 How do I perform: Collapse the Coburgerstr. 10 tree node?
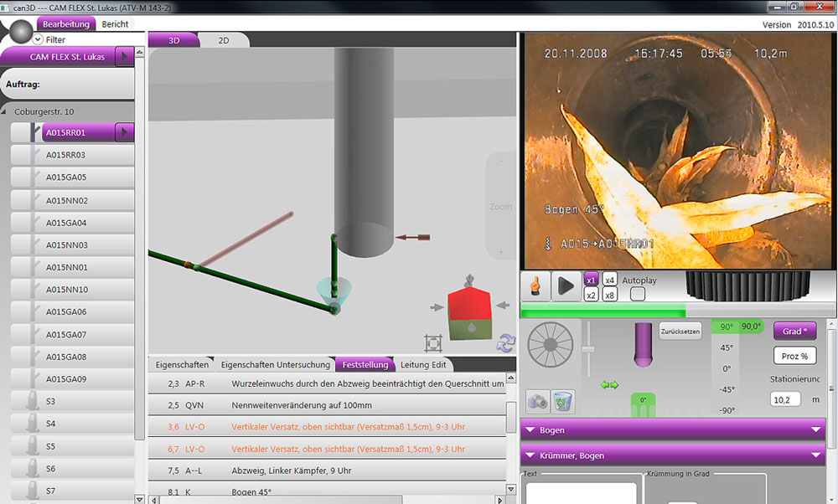coord(7,111)
